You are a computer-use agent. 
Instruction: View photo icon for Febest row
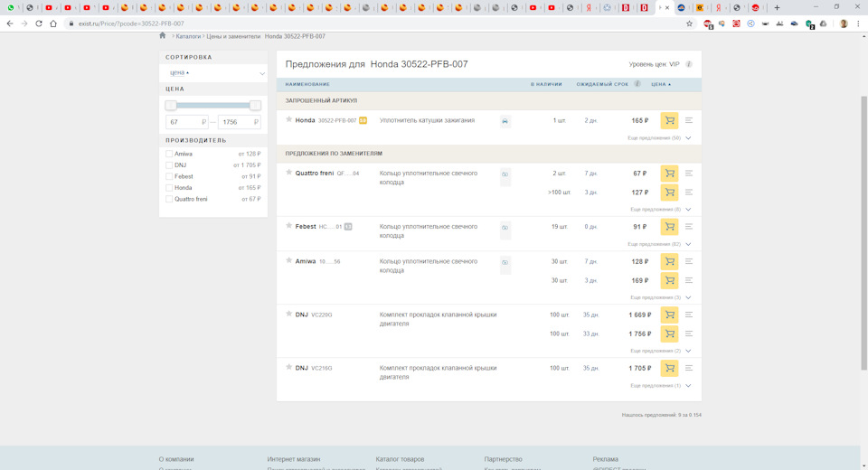point(505,228)
